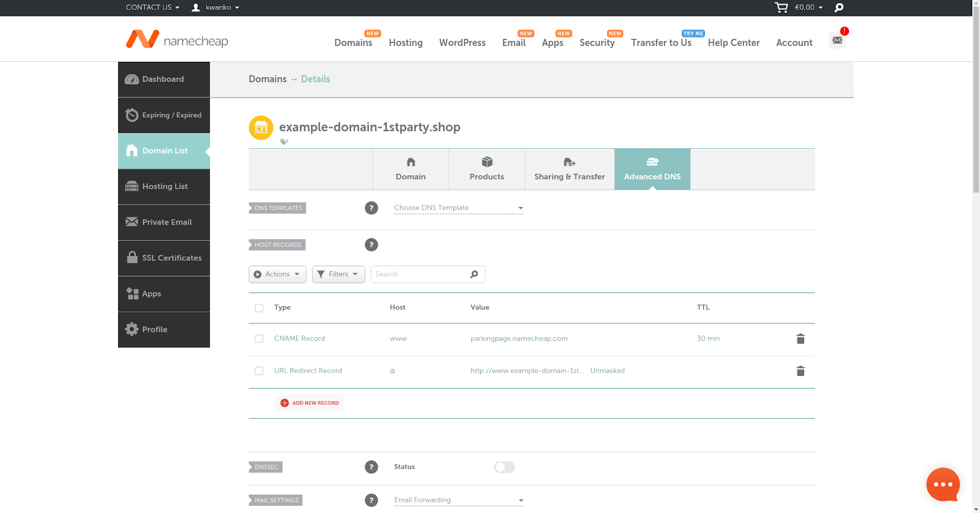The width and height of the screenshot is (980, 513).
Task: Delete the CNAME Record row
Action: [x=800, y=339]
